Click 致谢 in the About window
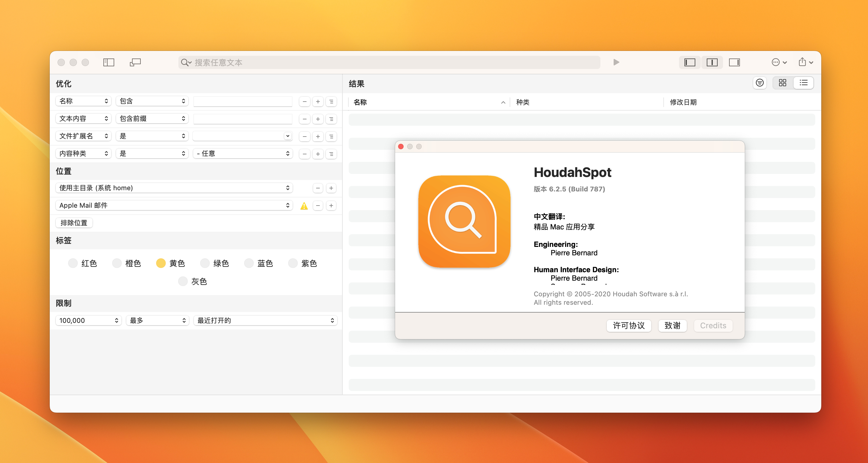 (x=673, y=326)
